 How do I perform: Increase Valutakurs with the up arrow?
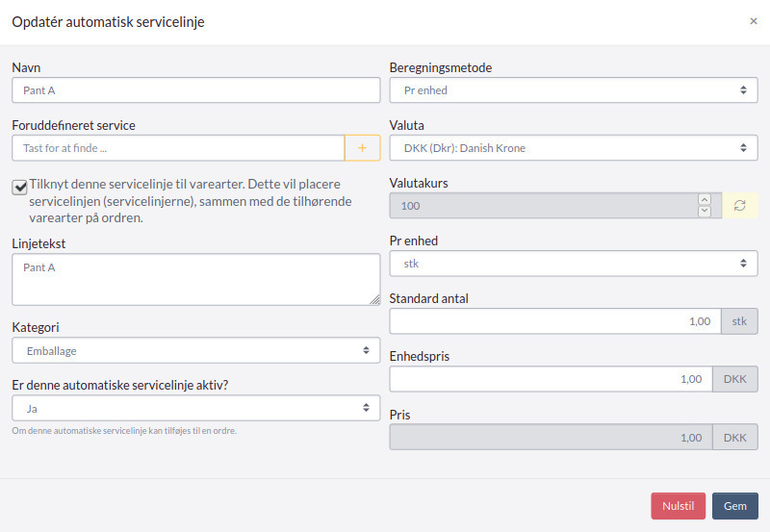(x=705, y=199)
